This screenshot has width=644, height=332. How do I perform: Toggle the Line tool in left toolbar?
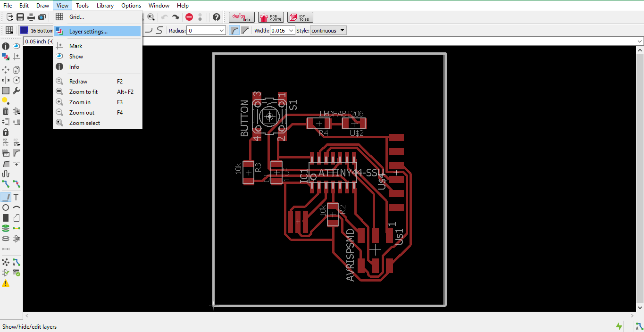[x=6, y=197]
